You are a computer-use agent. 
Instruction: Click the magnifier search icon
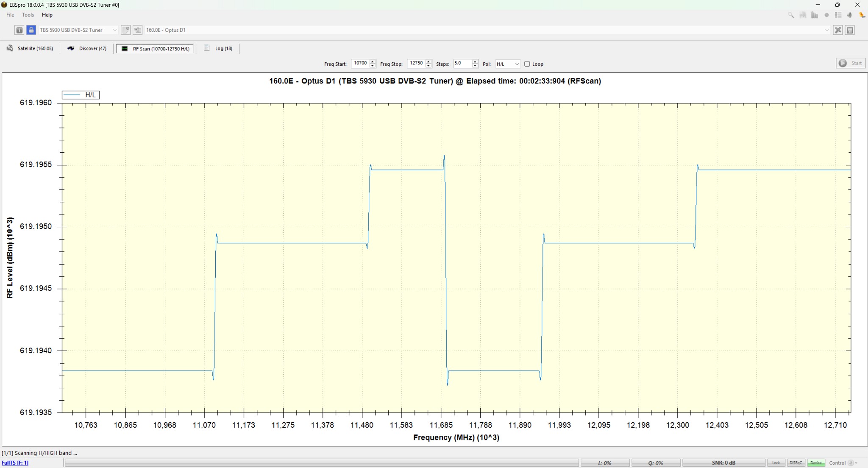click(791, 15)
